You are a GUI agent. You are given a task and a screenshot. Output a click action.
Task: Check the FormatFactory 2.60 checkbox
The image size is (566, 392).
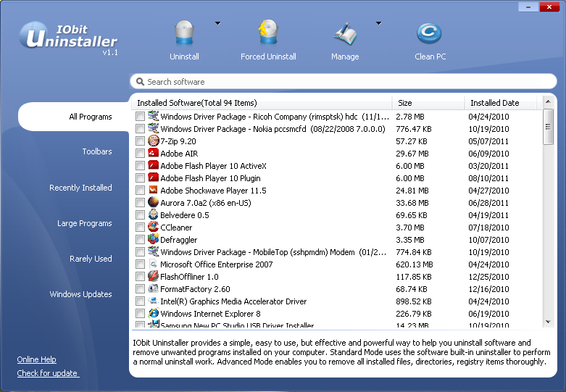140,289
